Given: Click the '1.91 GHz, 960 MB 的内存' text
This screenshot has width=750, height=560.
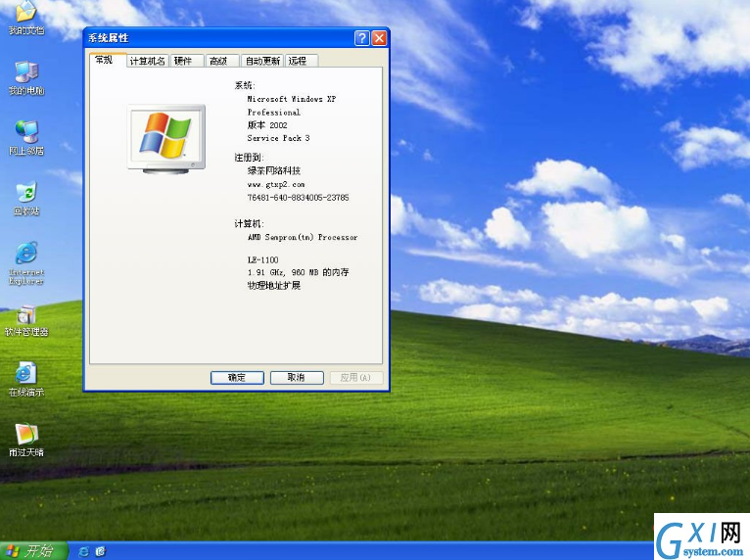Looking at the screenshot, I should pos(298,272).
